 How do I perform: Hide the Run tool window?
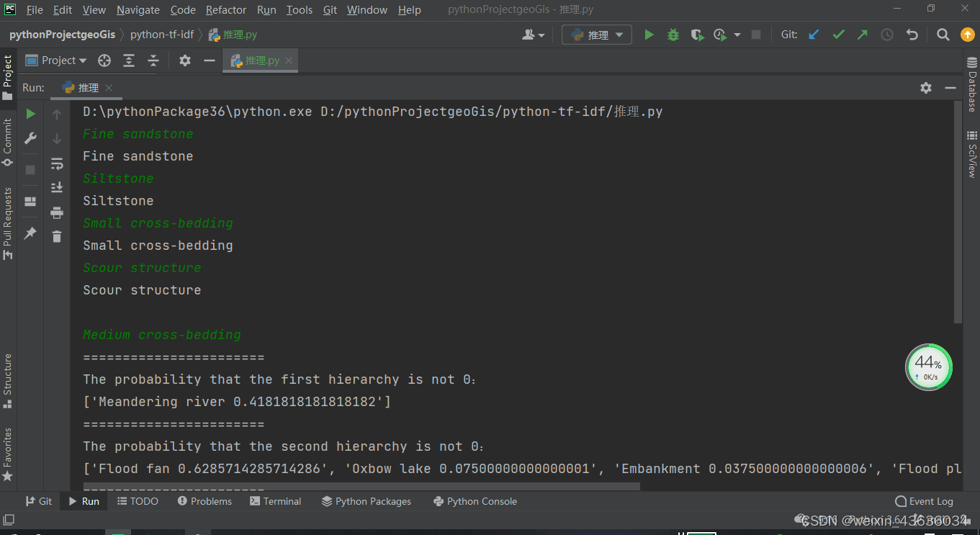[950, 88]
